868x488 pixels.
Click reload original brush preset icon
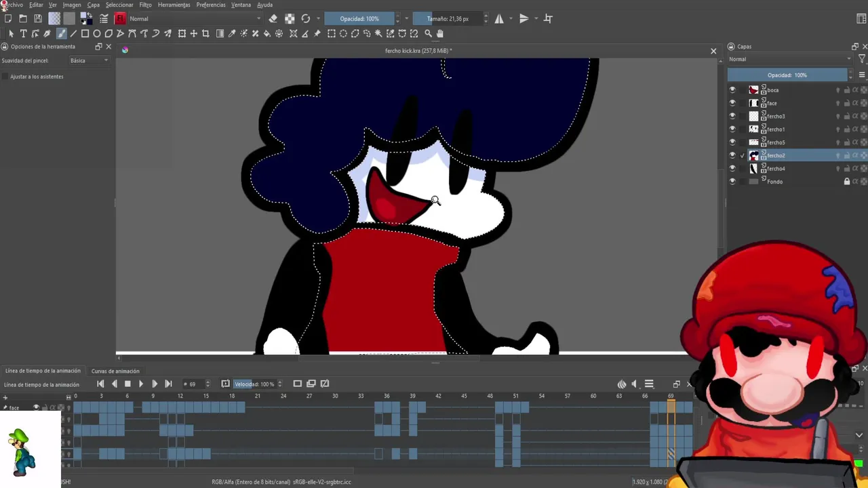pyautogui.click(x=306, y=18)
